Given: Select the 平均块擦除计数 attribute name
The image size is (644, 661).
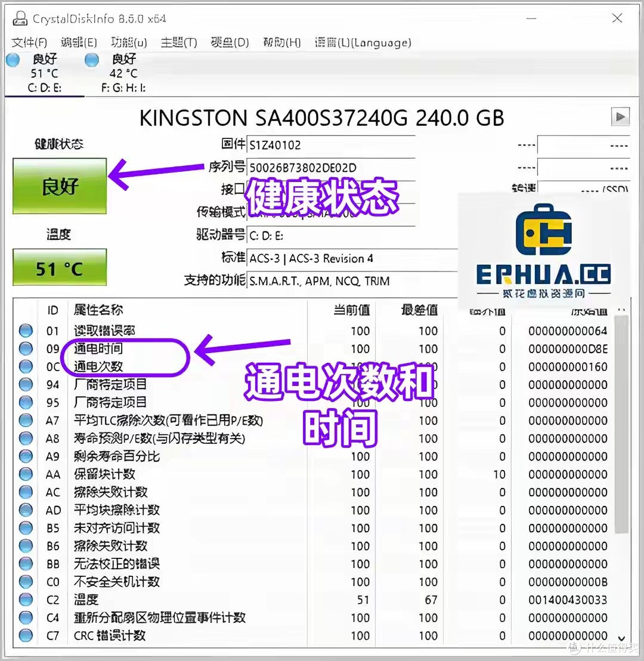Looking at the screenshot, I should 117,509.
